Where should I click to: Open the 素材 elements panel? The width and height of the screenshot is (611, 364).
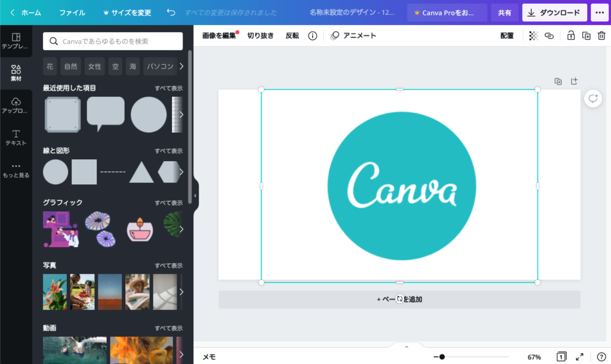[16, 73]
